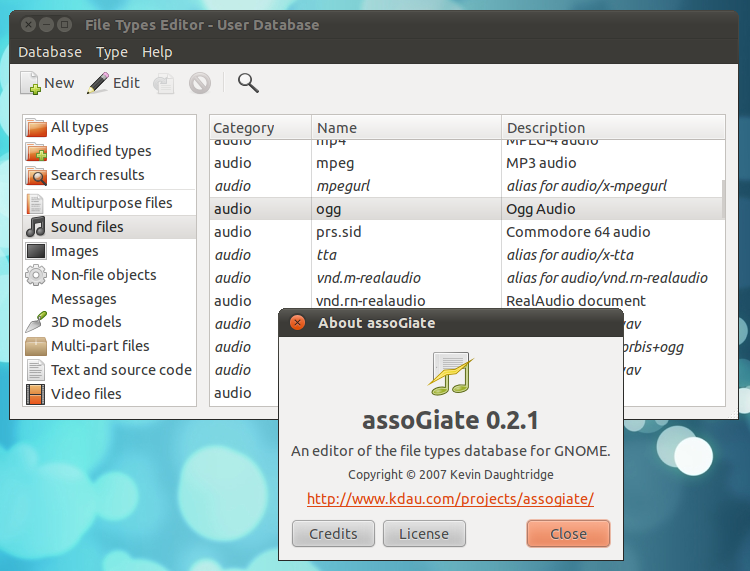Select the Multipurpose files label in sidebar

coord(112,203)
